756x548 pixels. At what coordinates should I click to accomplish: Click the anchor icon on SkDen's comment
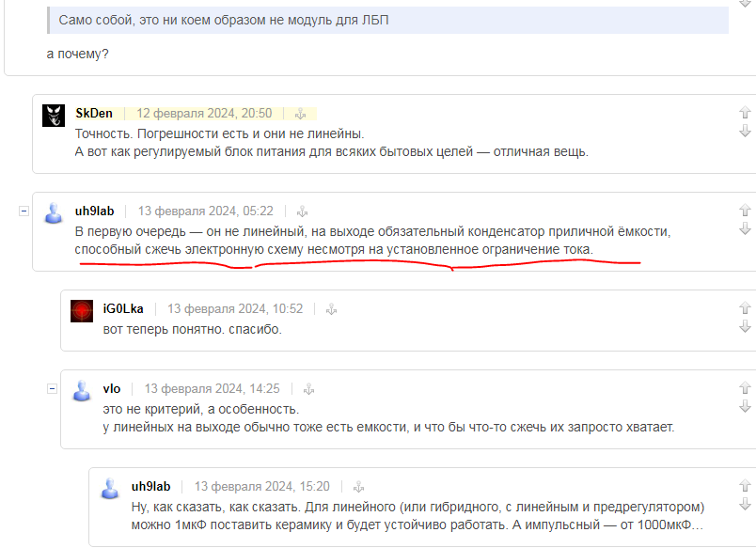(x=300, y=114)
